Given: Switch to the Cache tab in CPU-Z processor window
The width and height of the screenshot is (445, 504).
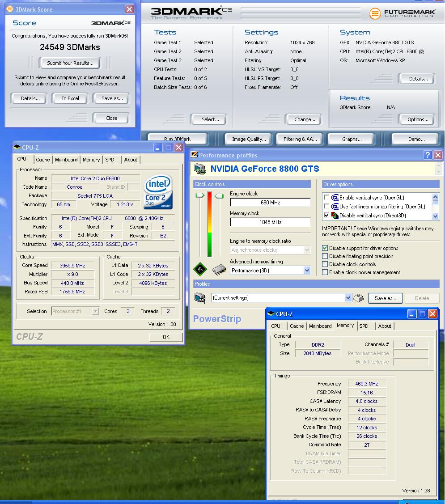Looking at the screenshot, I should tap(43, 160).
